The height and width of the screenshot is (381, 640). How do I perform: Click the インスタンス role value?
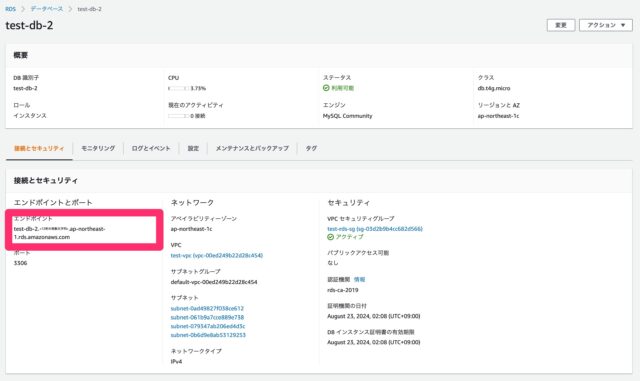(x=30, y=116)
